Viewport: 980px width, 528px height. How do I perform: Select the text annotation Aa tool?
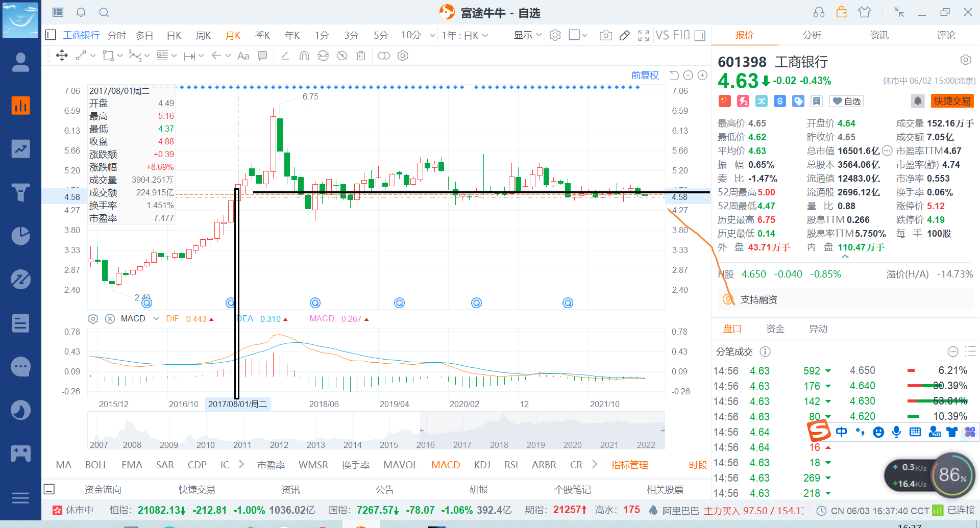click(243, 56)
